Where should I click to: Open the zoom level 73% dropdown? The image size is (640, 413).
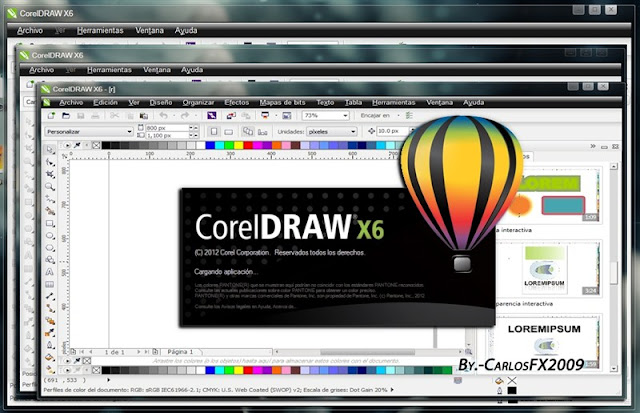click(345, 116)
